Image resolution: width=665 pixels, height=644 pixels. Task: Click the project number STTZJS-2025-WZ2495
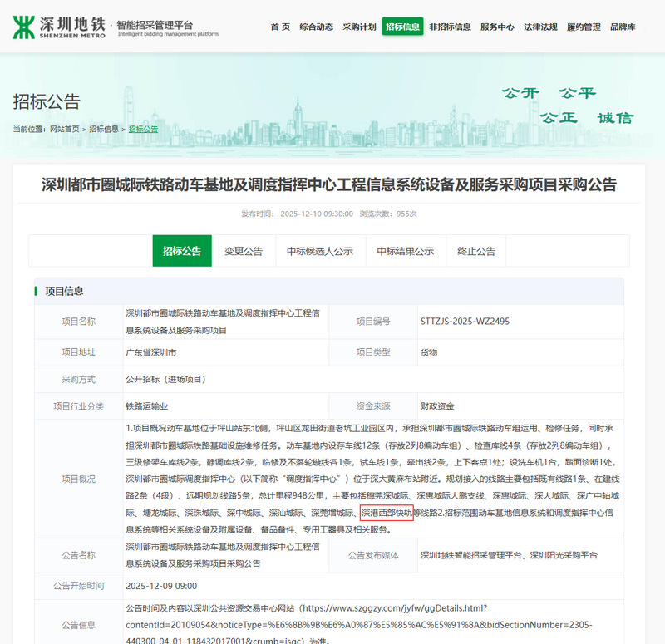(x=465, y=322)
